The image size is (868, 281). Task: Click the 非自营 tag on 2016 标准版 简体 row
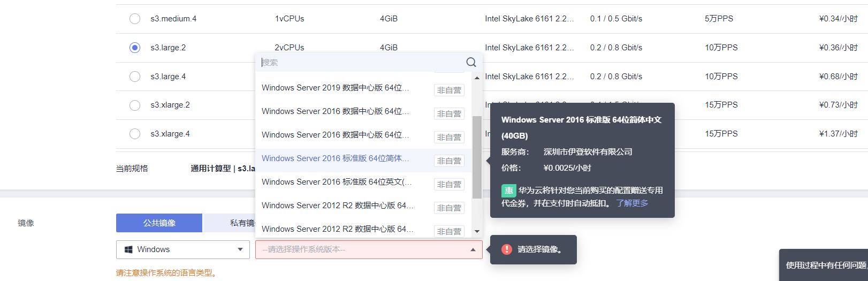(449, 161)
